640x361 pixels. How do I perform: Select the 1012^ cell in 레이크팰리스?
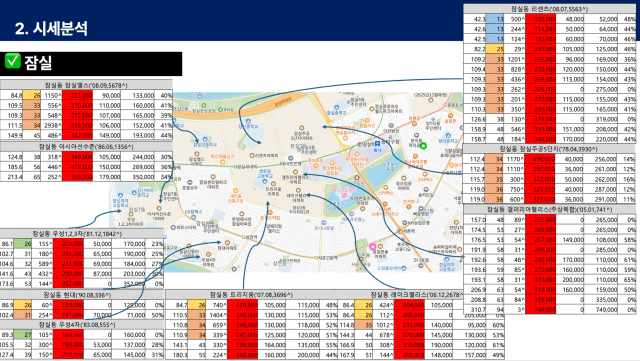384,325
